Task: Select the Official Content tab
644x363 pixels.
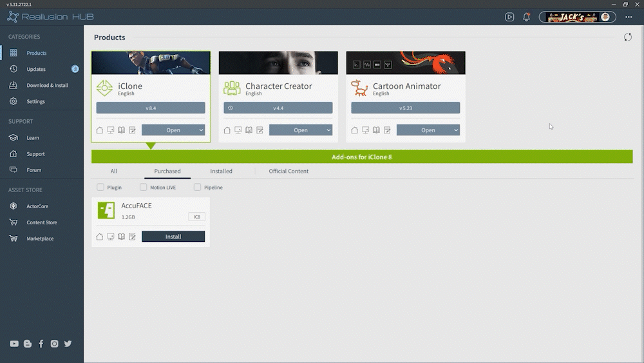Action: [289, 172]
